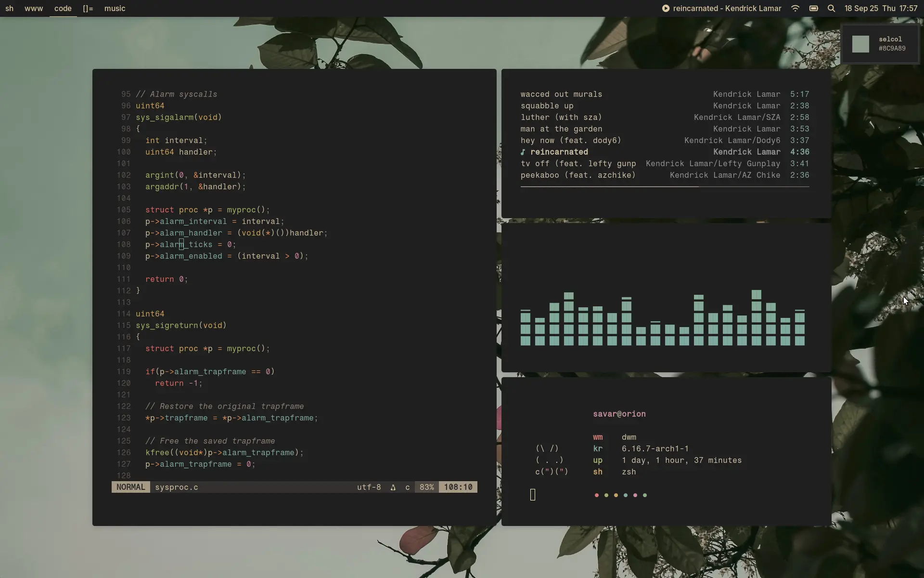Open search with the magnifier icon

[x=832, y=8]
